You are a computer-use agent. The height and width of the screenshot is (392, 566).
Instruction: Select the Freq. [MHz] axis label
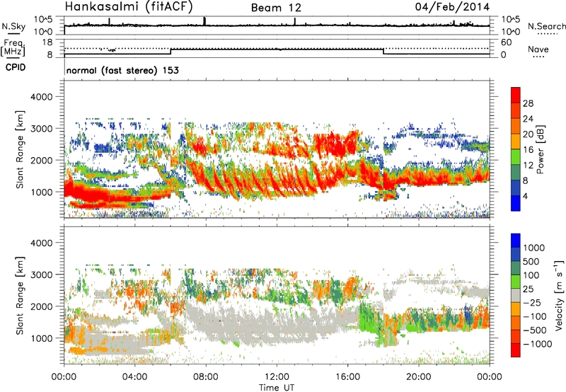point(13,48)
